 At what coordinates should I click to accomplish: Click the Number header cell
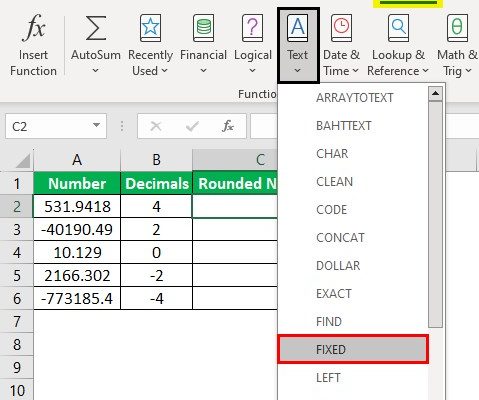pyautogui.click(x=77, y=183)
